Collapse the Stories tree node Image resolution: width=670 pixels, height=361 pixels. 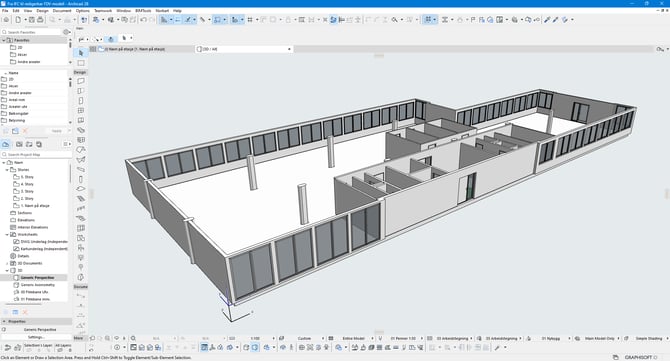point(7,170)
